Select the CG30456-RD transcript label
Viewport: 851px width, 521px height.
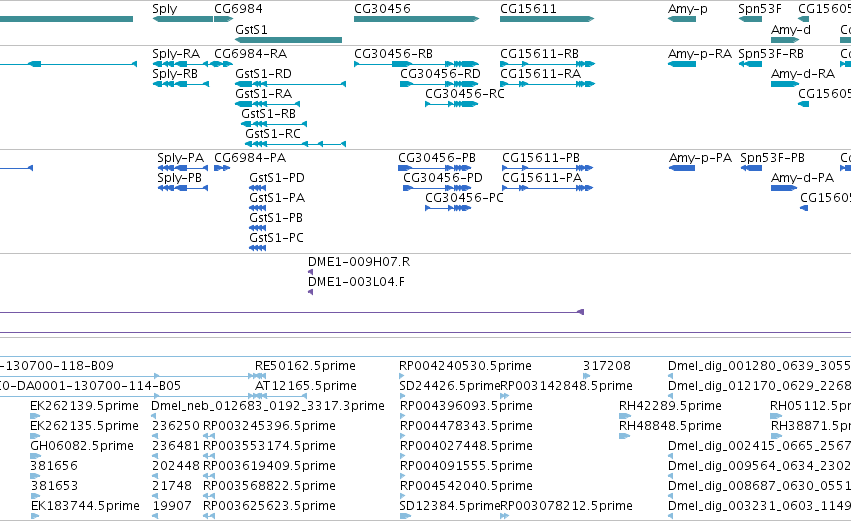tap(440, 74)
